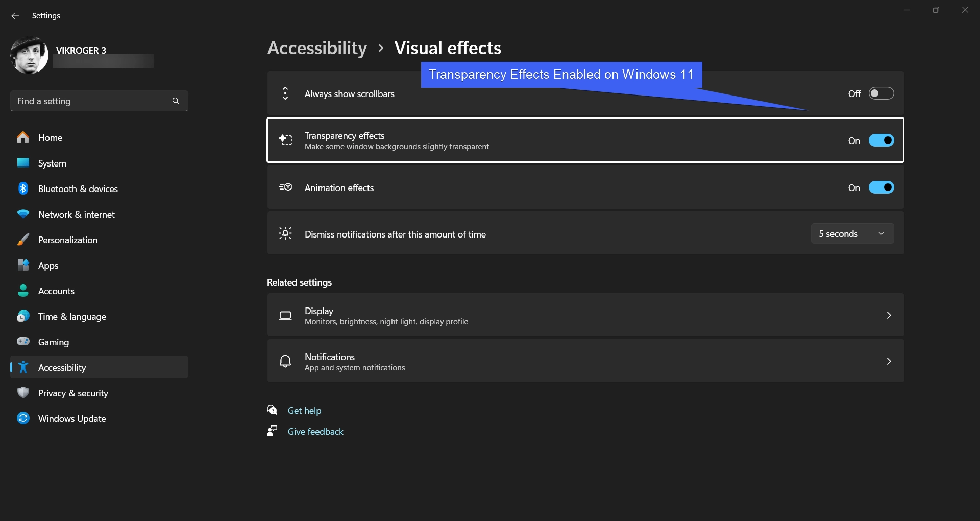Open the 5 seconds notification dropdown
This screenshot has width=980, height=521.
tap(852, 233)
